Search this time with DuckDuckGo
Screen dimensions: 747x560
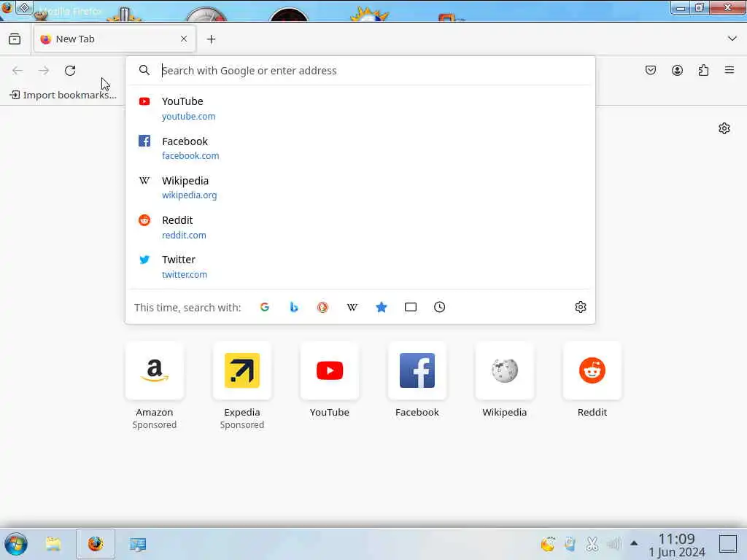[323, 307]
